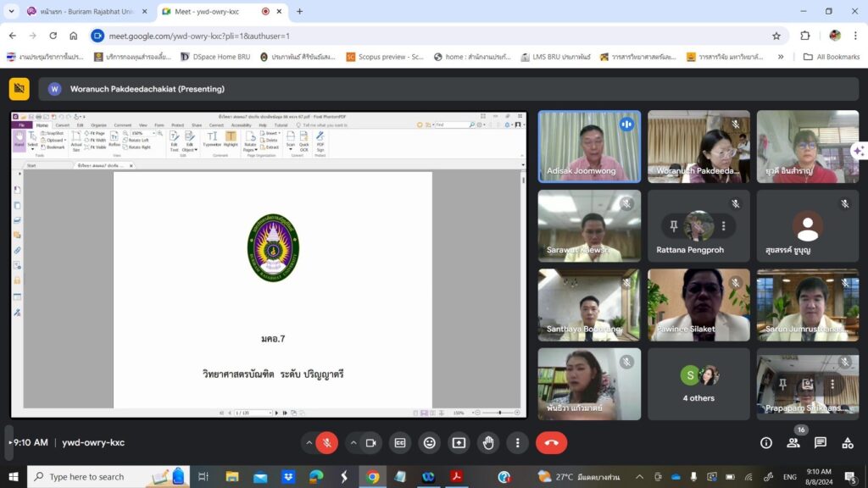Open Microsoft Edge from taskbar
The height and width of the screenshot is (488, 868).
[x=316, y=476]
